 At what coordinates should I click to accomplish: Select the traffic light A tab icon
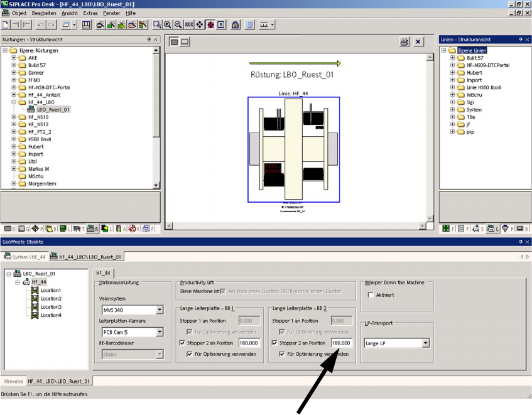click(x=121, y=229)
